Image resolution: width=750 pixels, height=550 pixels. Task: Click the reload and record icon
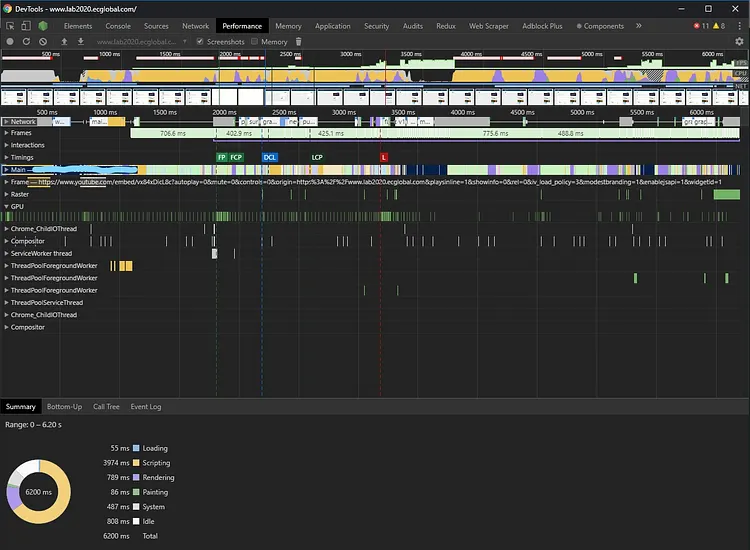(26, 42)
